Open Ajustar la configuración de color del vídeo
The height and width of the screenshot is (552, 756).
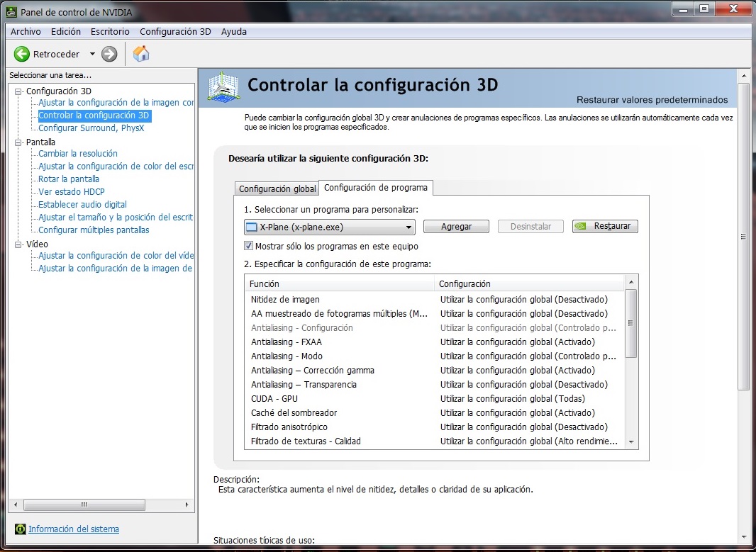(x=116, y=256)
